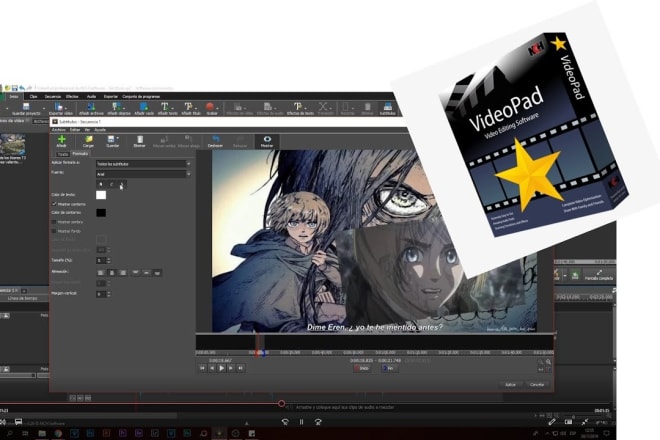The height and width of the screenshot is (440, 660).
Task: Open the Fuente dropdown showing Arial
Action: click(x=142, y=173)
